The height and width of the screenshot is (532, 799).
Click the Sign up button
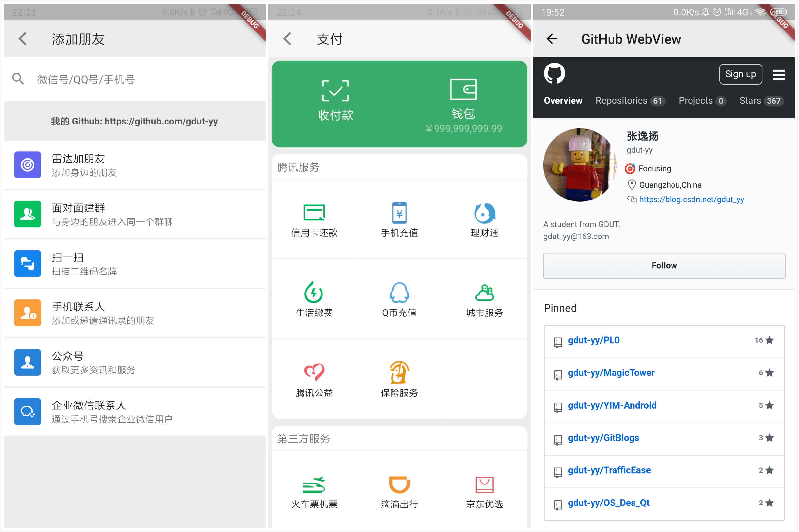tap(740, 74)
